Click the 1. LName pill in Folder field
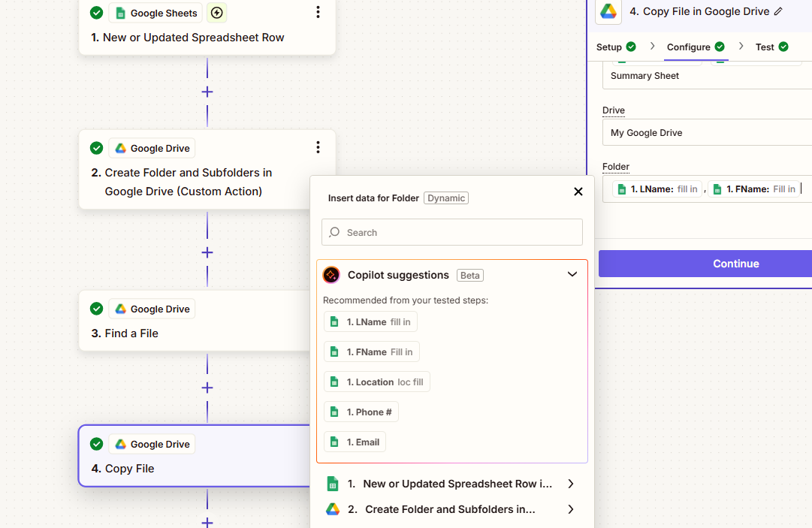The width and height of the screenshot is (812, 528). 657,189
